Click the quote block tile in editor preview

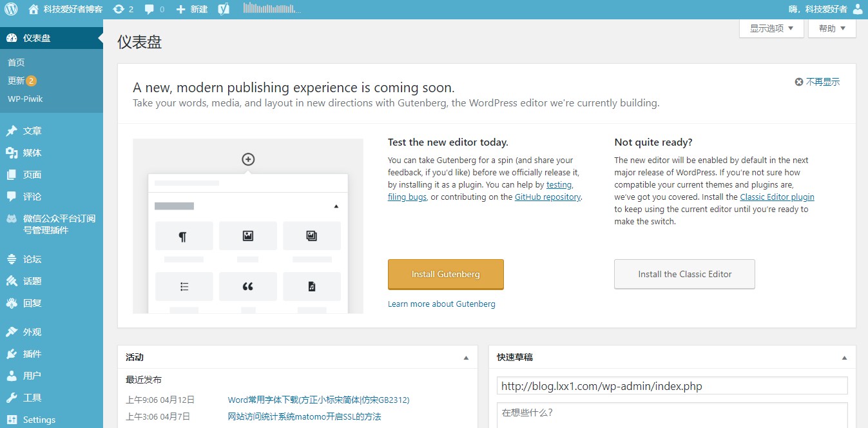pyautogui.click(x=248, y=287)
